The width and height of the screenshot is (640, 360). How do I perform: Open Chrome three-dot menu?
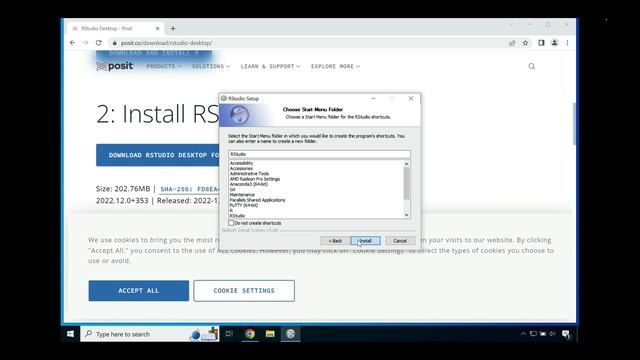(567, 43)
